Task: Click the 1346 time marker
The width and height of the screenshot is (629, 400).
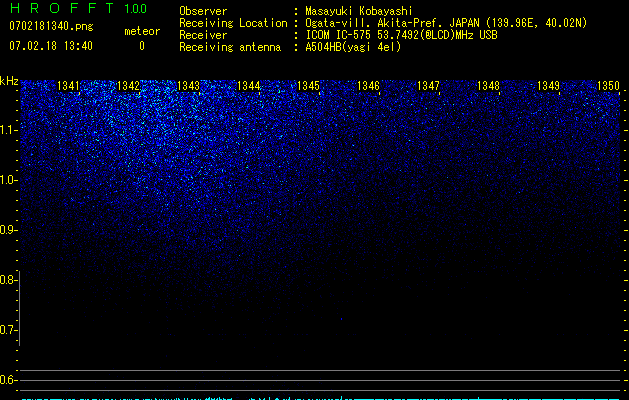Action: [368, 85]
